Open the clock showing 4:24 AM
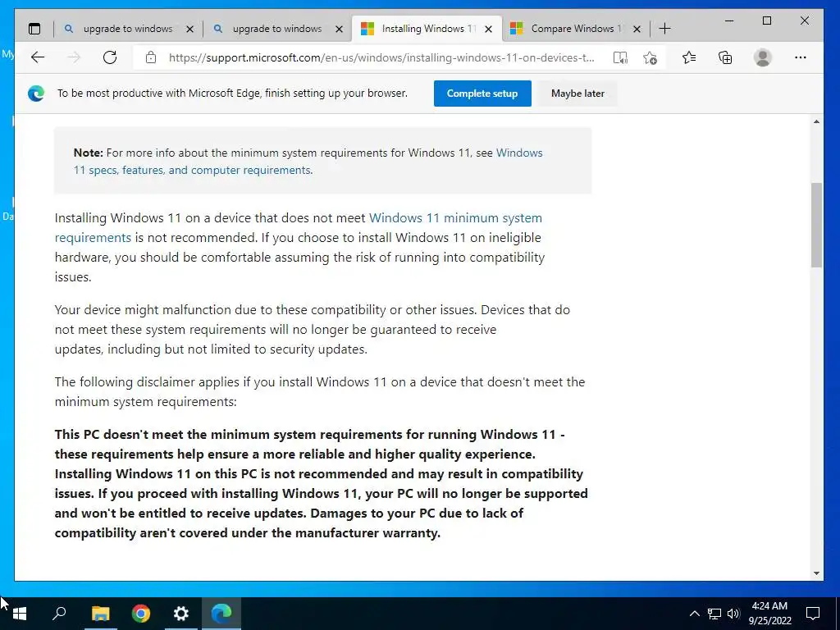This screenshot has height=630, width=840. click(x=769, y=614)
